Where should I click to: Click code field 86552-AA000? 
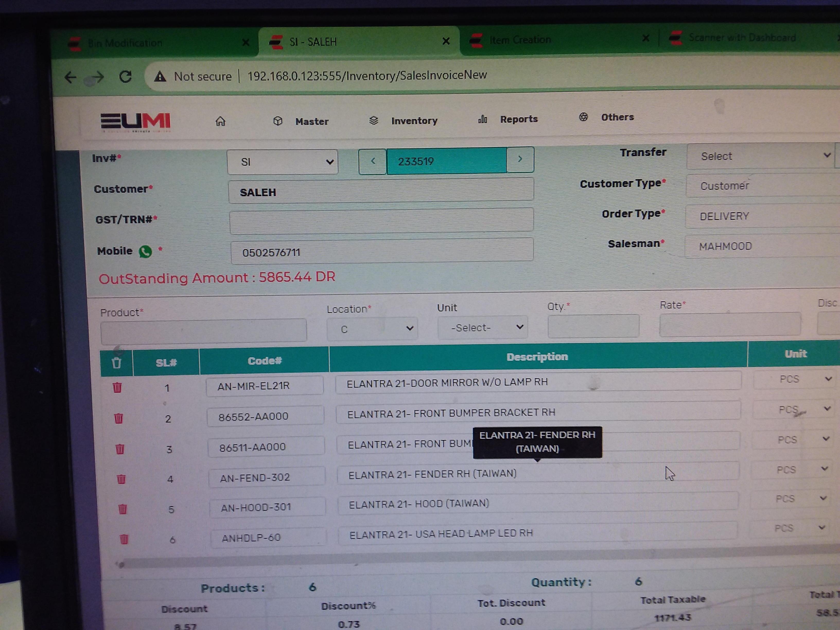265,417
